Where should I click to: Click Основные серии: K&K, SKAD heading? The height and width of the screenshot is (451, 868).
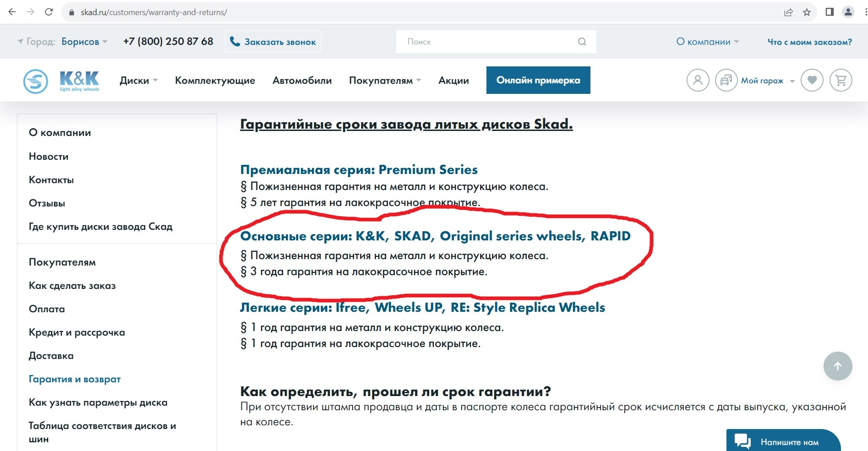pos(435,236)
